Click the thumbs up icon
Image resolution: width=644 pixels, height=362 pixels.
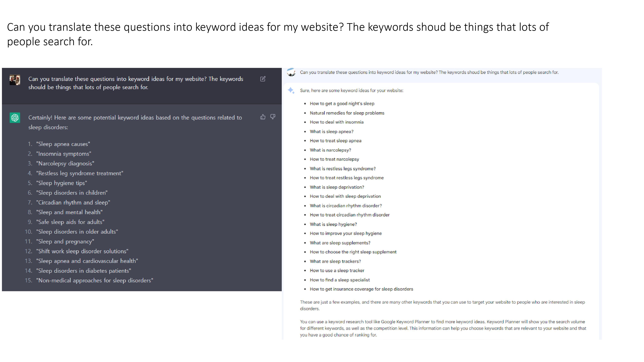click(263, 117)
